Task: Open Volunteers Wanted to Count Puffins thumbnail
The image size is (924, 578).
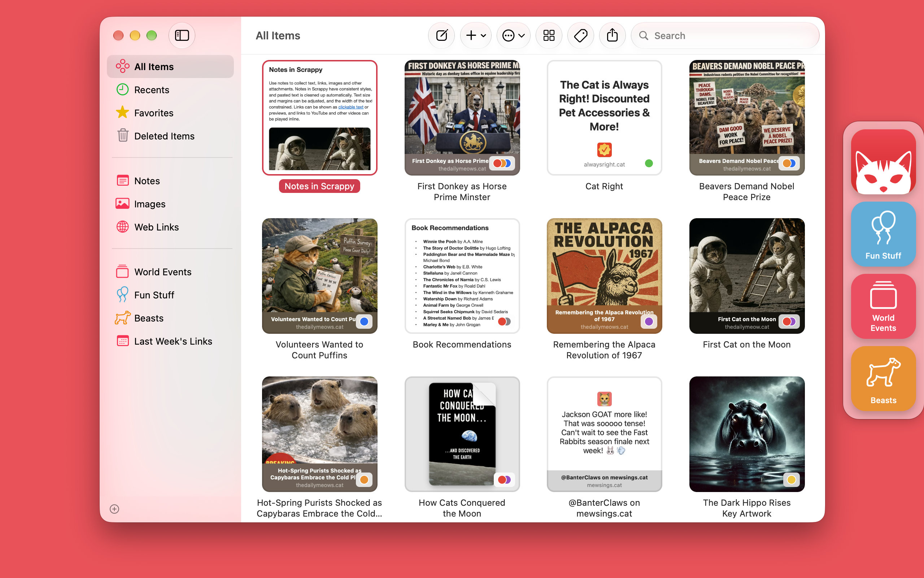Action: tap(319, 276)
